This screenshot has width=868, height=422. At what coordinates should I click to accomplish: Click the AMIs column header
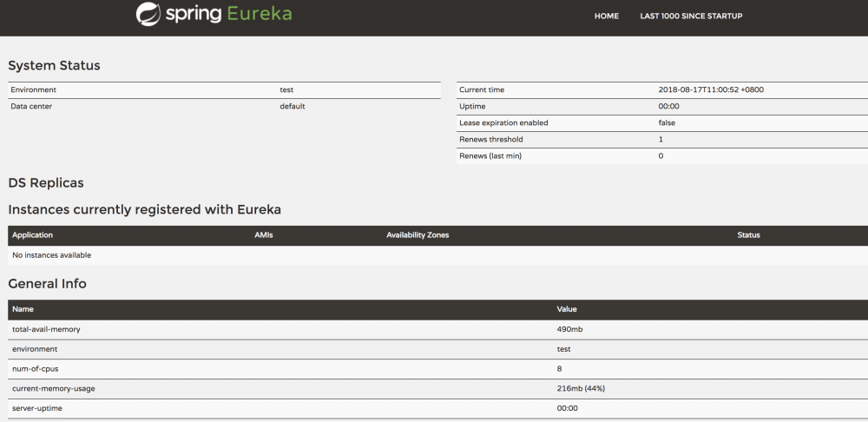[264, 235]
